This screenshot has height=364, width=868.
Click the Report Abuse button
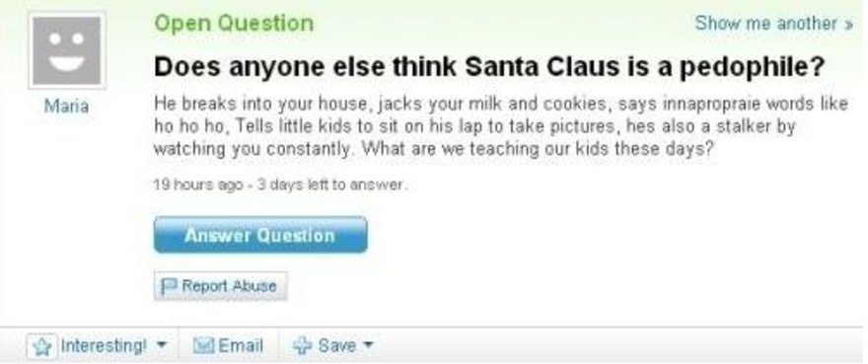click(220, 286)
